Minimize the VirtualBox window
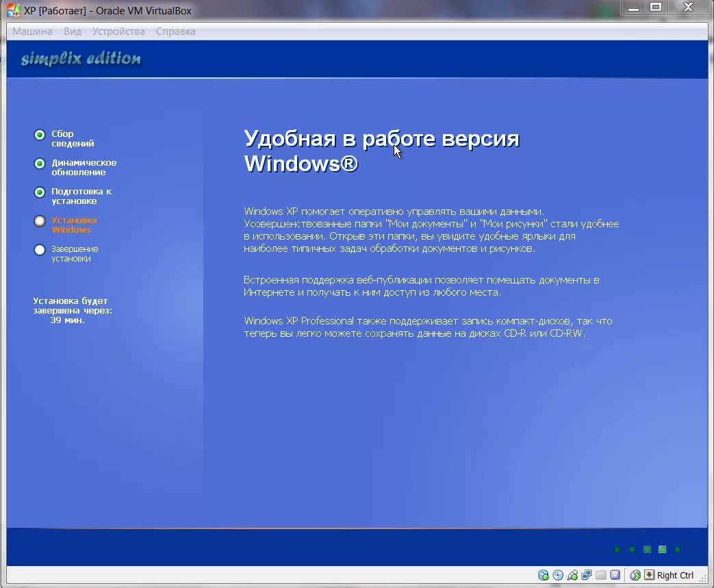 (634, 8)
